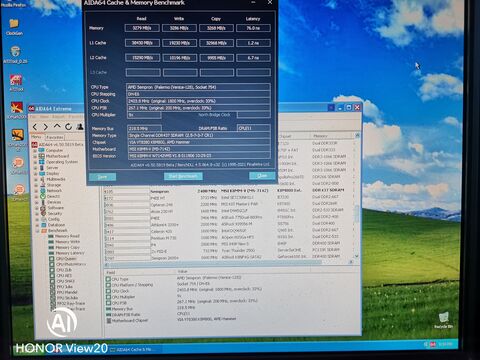Click the up-level arrow in AIDA64 toolbar

click(57, 126)
